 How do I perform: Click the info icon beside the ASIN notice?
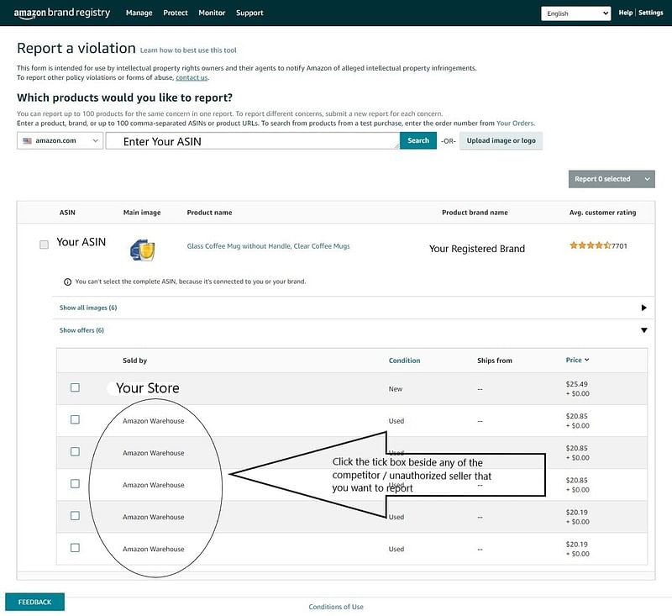(67, 282)
